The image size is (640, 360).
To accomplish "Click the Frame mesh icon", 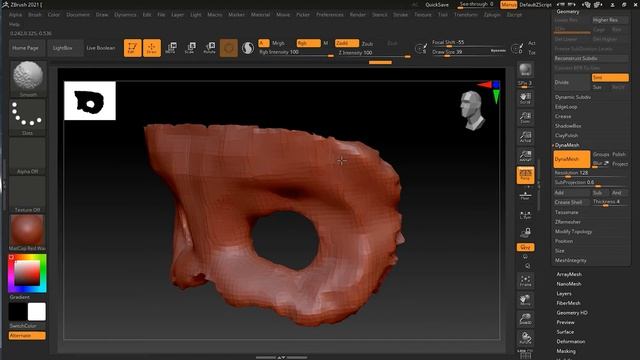I will tap(525, 281).
